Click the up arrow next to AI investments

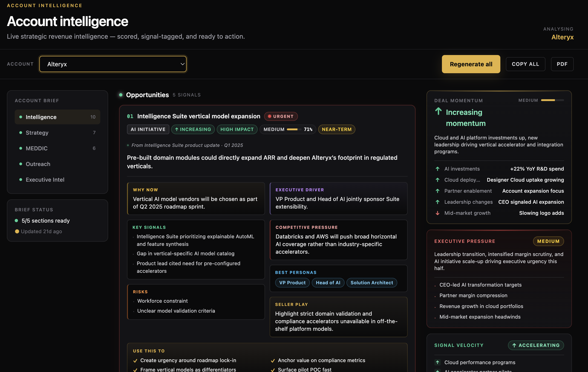click(437, 169)
